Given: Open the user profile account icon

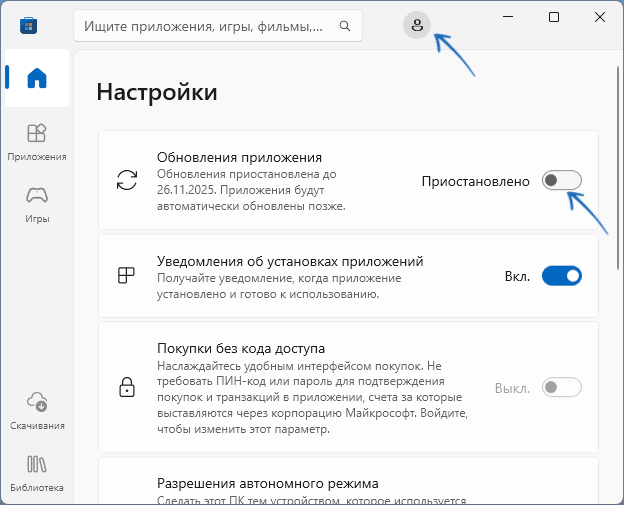Looking at the screenshot, I should [x=417, y=25].
